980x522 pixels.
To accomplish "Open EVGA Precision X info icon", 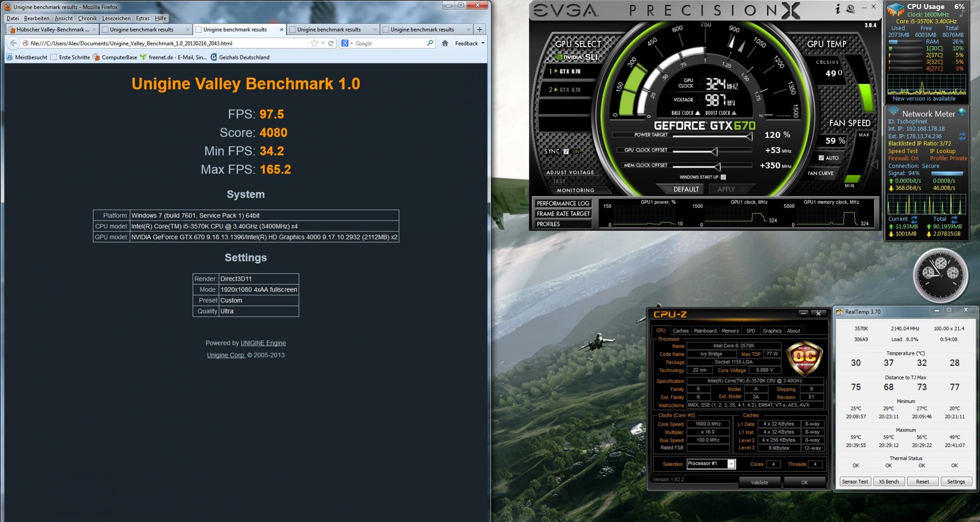I will pyautogui.click(x=838, y=9).
